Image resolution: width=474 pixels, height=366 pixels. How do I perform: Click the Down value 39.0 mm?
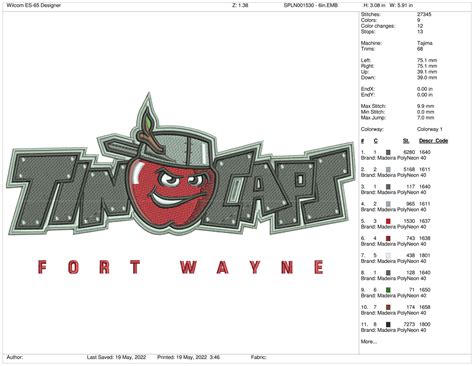(x=427, y=77)
